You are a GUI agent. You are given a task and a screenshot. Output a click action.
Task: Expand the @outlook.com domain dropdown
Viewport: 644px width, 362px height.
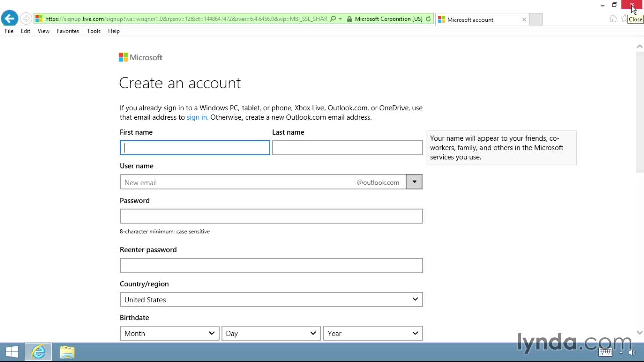[414, 182]
